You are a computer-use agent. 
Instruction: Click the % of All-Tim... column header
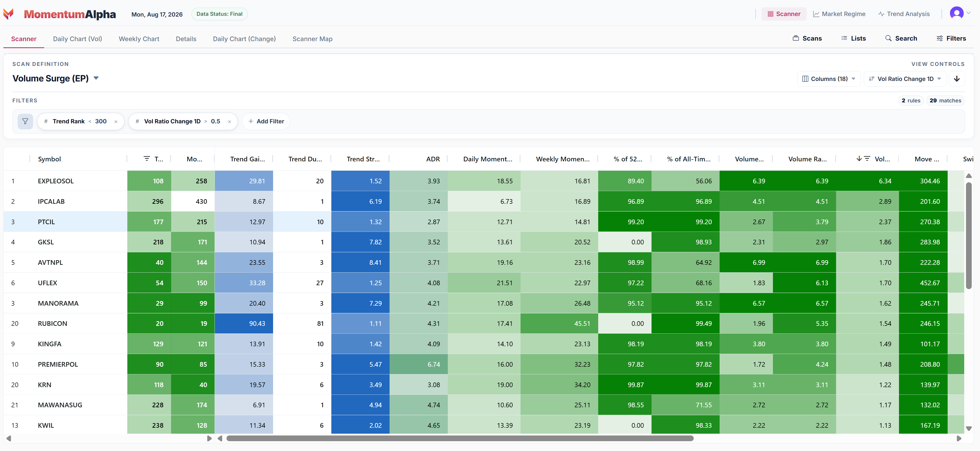point(689,159)
